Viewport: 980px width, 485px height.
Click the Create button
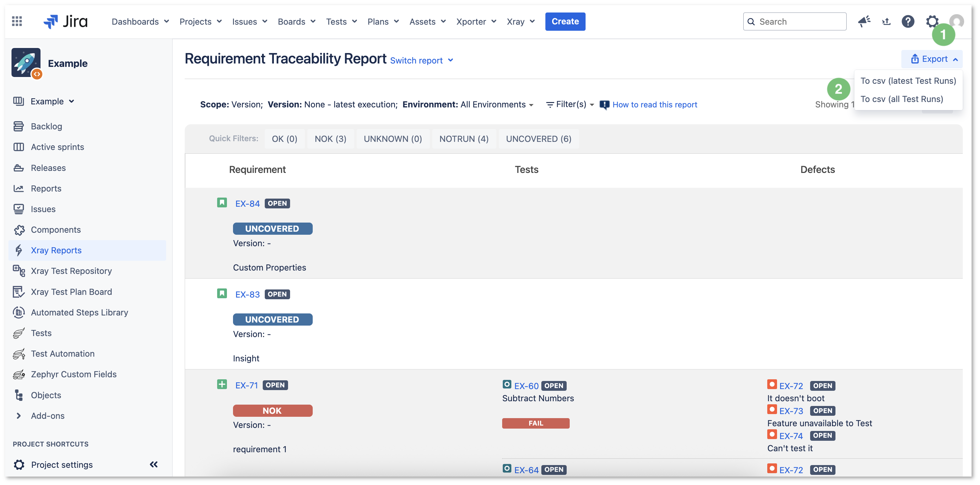click(x=565, y=21)
